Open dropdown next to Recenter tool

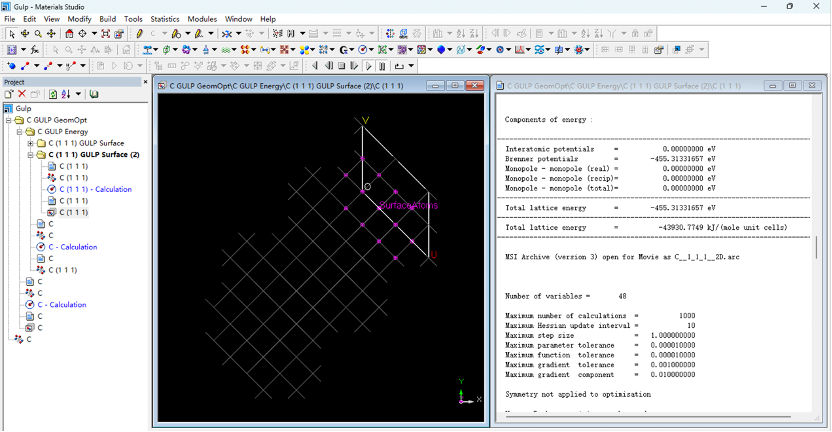[94, 33]
